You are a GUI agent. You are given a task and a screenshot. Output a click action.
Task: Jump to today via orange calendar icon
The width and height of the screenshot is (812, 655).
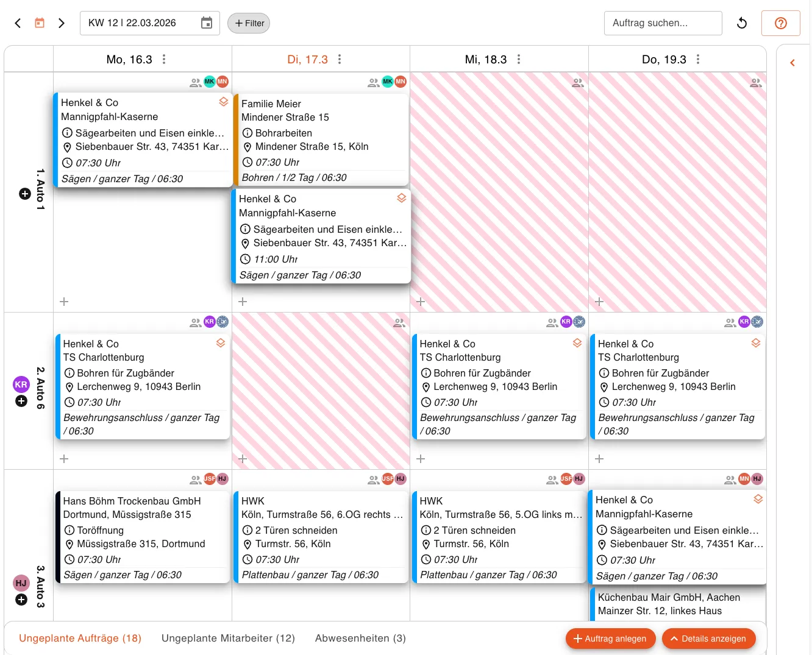coord(40,23)
